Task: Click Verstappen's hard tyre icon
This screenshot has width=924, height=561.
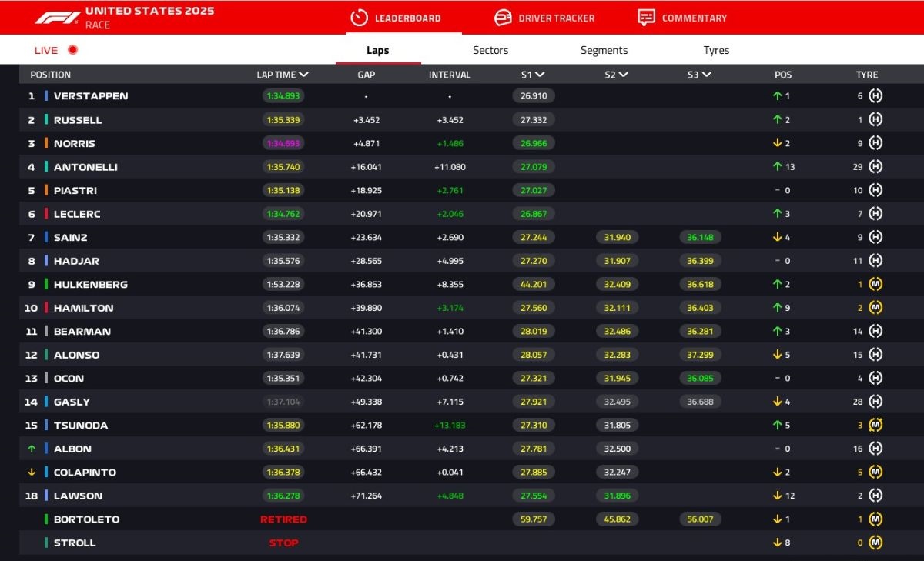Action: 875,96
